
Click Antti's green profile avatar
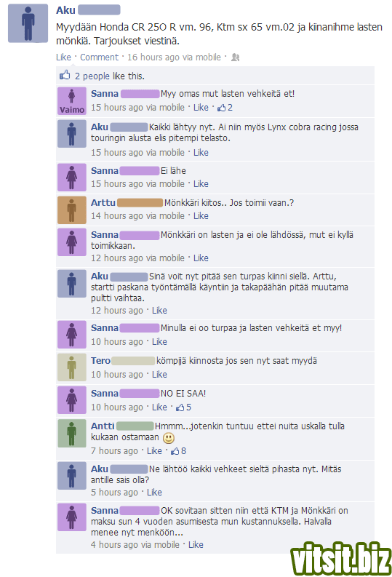point(72,433)
